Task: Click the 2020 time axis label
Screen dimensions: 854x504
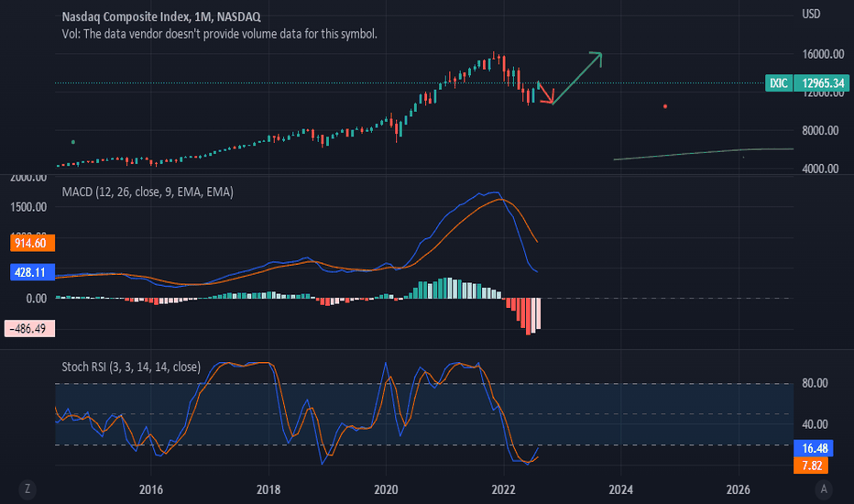Action: click(386, 489)
